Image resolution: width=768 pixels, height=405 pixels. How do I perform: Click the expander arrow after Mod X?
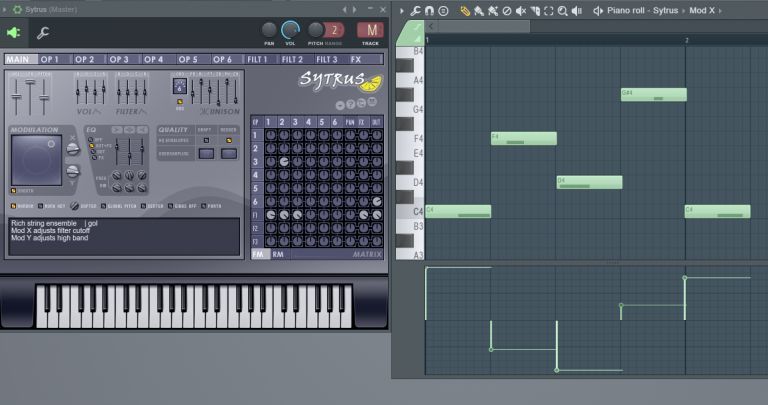(x=720, y=10)
